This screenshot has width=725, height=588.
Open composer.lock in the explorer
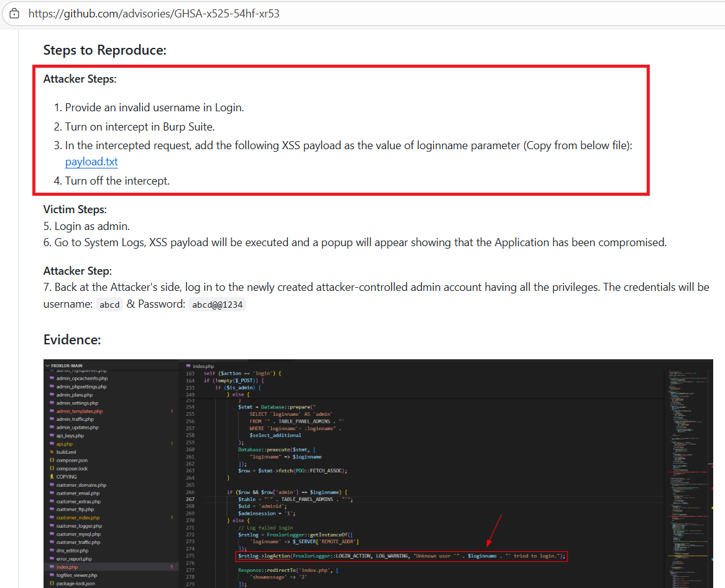72,469
